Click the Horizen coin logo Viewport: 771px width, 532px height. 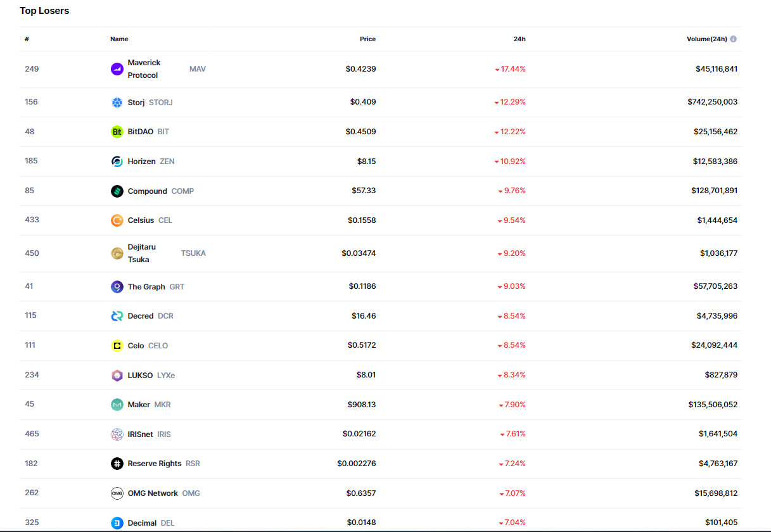point(117,161)
